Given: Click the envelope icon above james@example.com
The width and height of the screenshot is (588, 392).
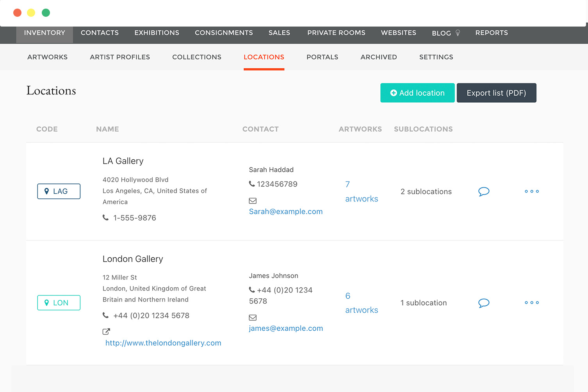Looking at the screenshot, I should tap(253, 317).
